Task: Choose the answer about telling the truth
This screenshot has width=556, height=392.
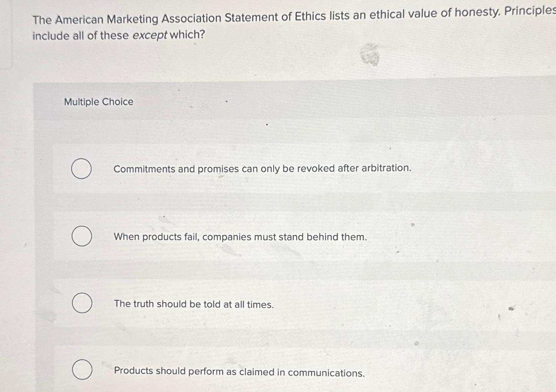Action: [x=194, y=304]
